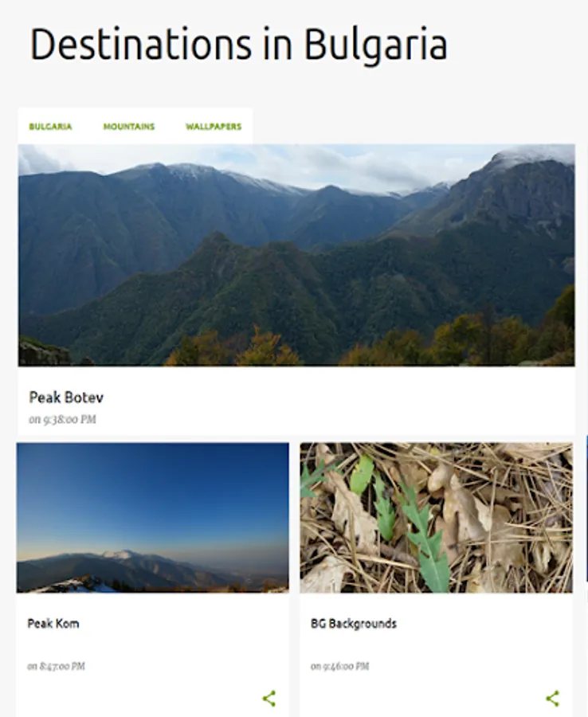The height and width of the screenshot is (717, 588).
Task: Open the Peak Kom post title
Action: [53, 623]
